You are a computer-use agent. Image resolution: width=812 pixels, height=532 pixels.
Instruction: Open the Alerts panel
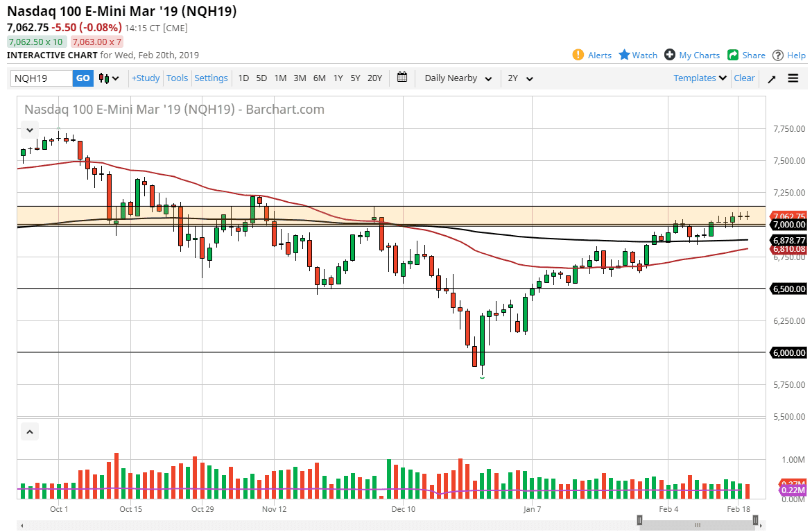[591, 55]
